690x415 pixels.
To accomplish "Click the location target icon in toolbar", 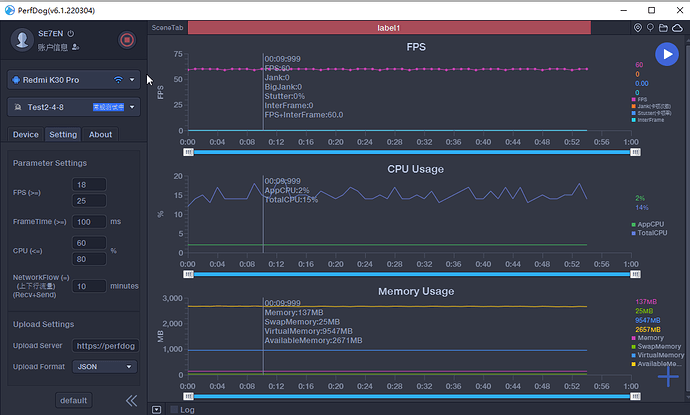I will 638,28.
